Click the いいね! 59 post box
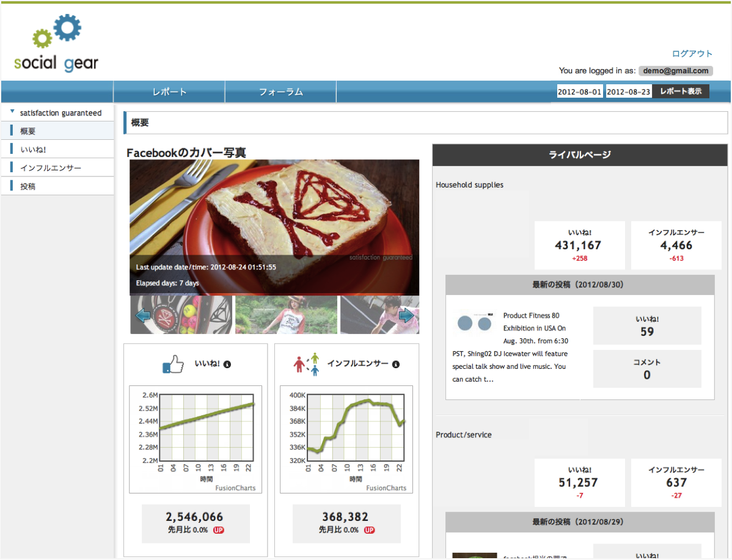 (647, 325)
